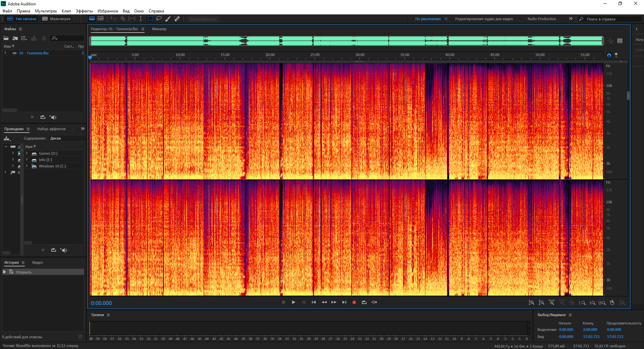
Task: Toggle skip selection button
Action: click(x=374, y=302)
